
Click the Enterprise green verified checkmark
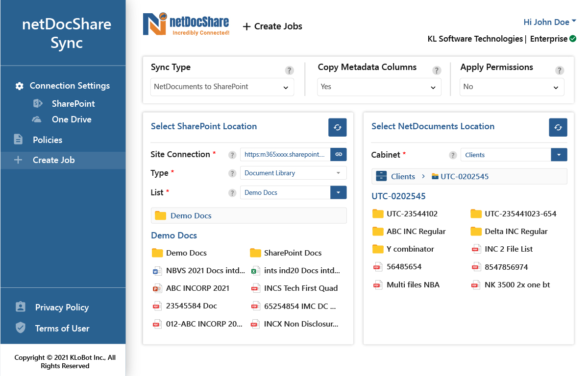point(573,39)
